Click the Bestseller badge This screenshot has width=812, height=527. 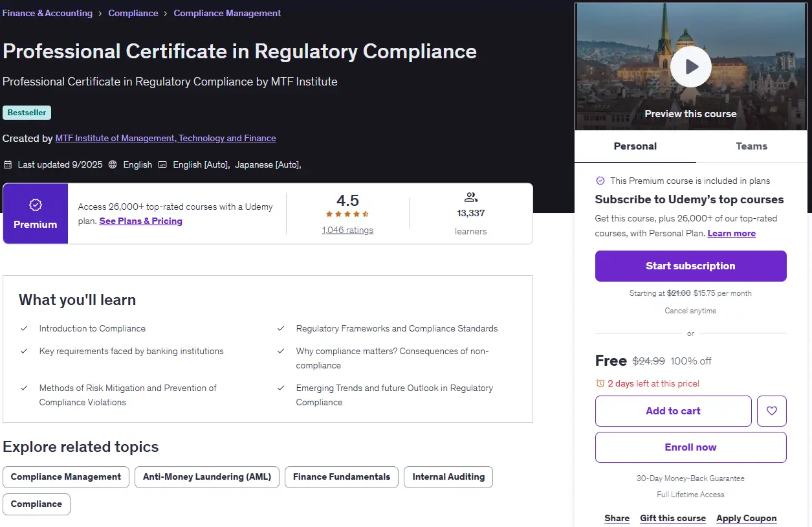coord(27,113)
